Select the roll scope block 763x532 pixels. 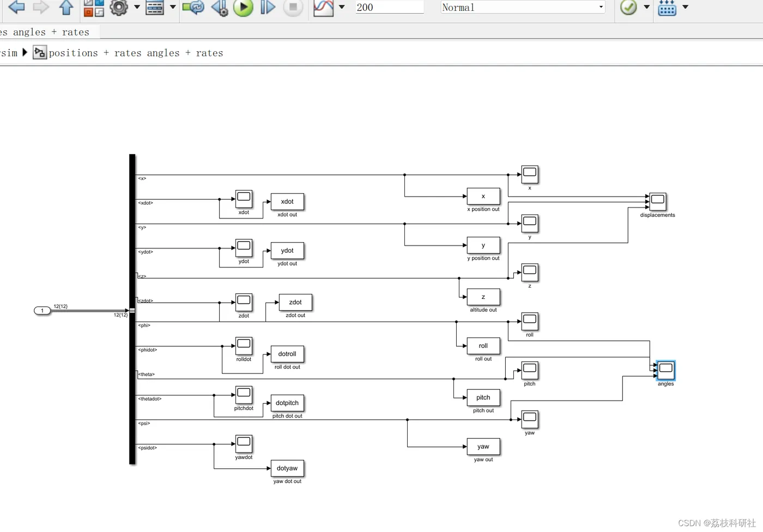pos(530,321)
